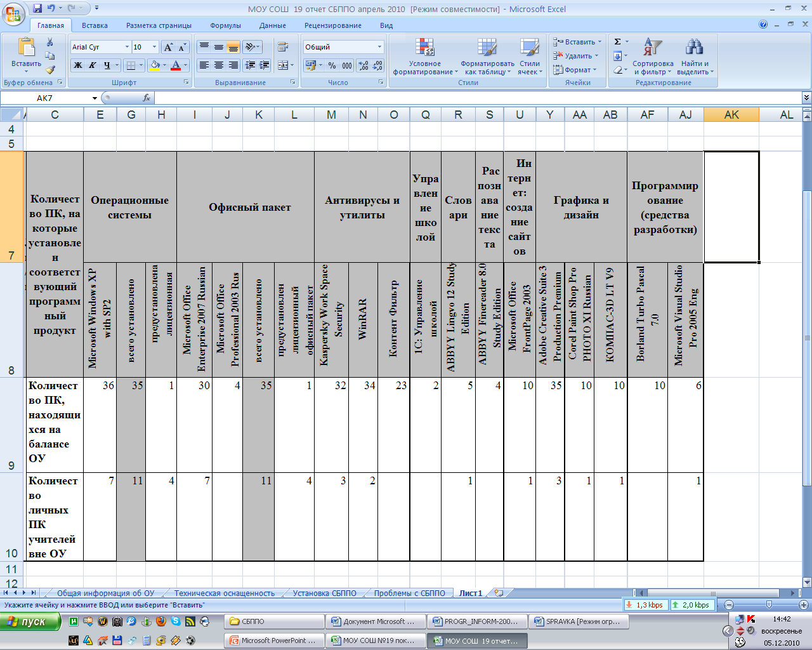
Task: Undo the last action
Action: (51, 8)
